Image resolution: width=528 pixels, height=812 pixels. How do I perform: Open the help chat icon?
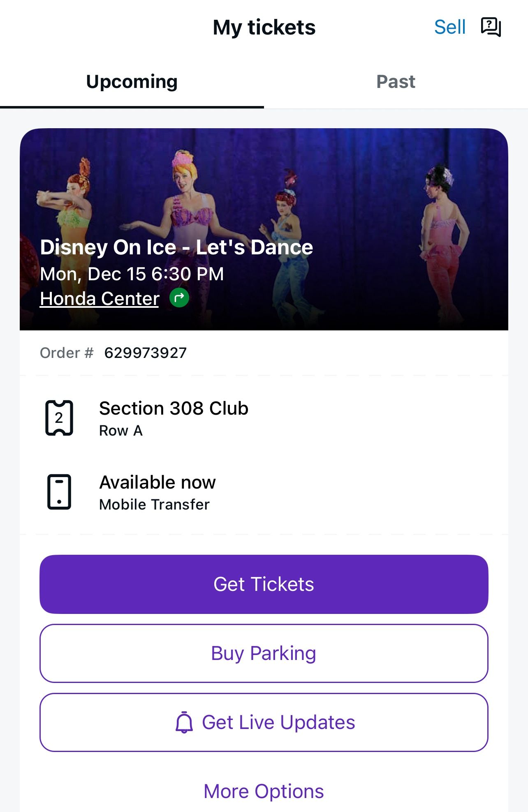point(491,28)
